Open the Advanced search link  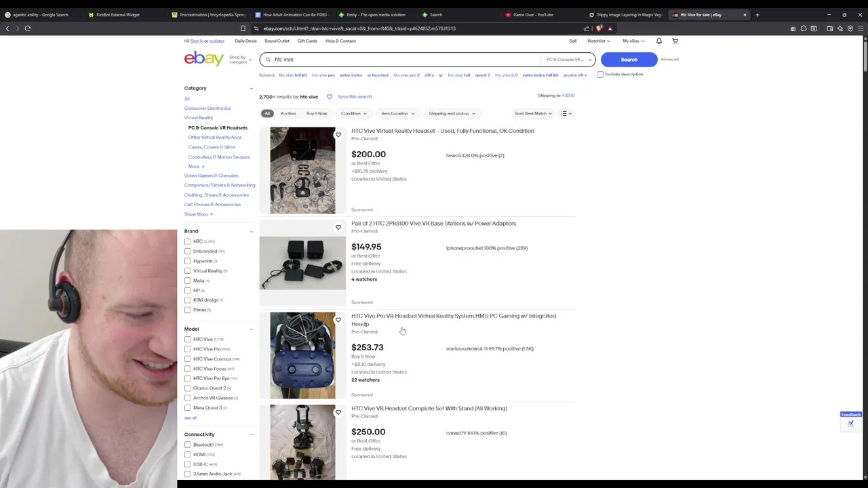point(669,60)
